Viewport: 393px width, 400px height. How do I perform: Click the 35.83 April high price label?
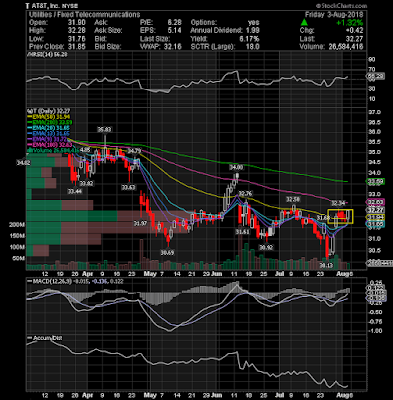click(x=104, y=129)
